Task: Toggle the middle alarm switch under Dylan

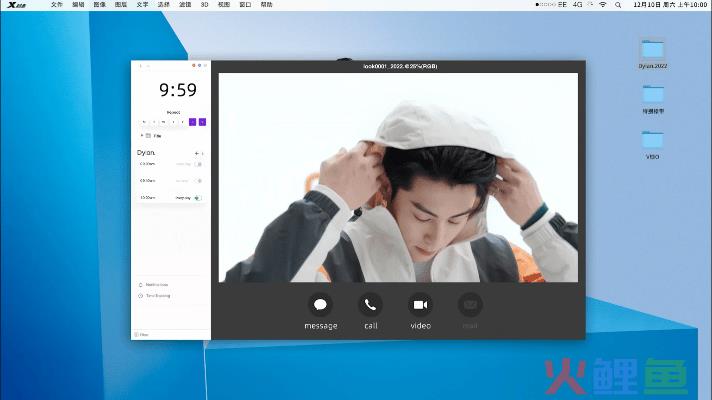Action: pos(198,181)
